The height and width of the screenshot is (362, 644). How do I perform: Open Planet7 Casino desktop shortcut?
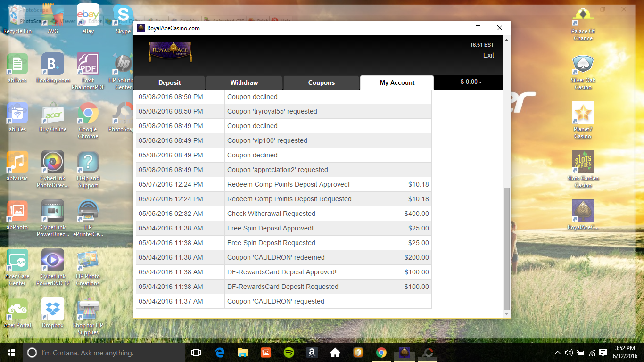[x=583, y=121]
